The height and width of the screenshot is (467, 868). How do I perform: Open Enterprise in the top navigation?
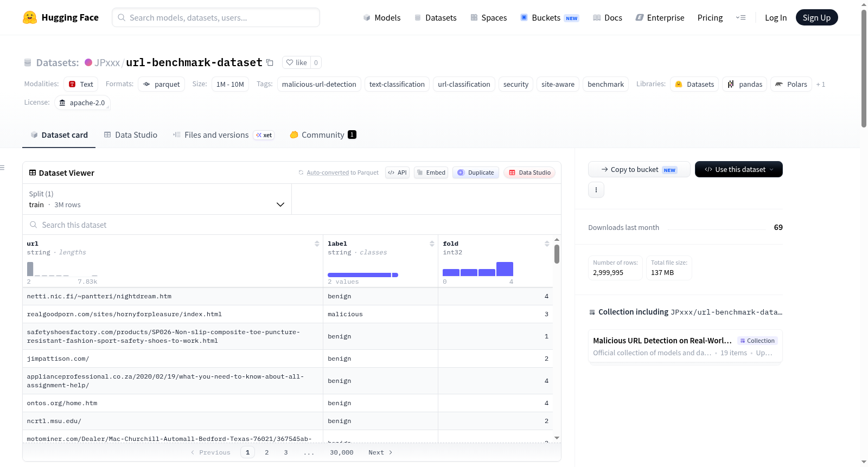point(660,17)
